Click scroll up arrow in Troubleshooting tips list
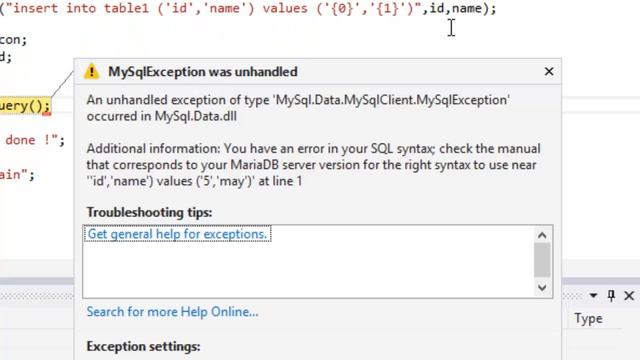Screen dimensions: 640x360 tap(542, 235)
